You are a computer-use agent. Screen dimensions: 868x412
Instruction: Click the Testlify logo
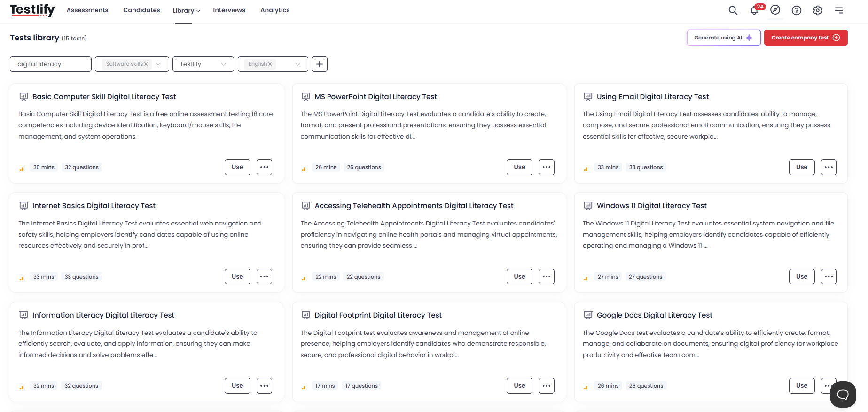point(32,10)
